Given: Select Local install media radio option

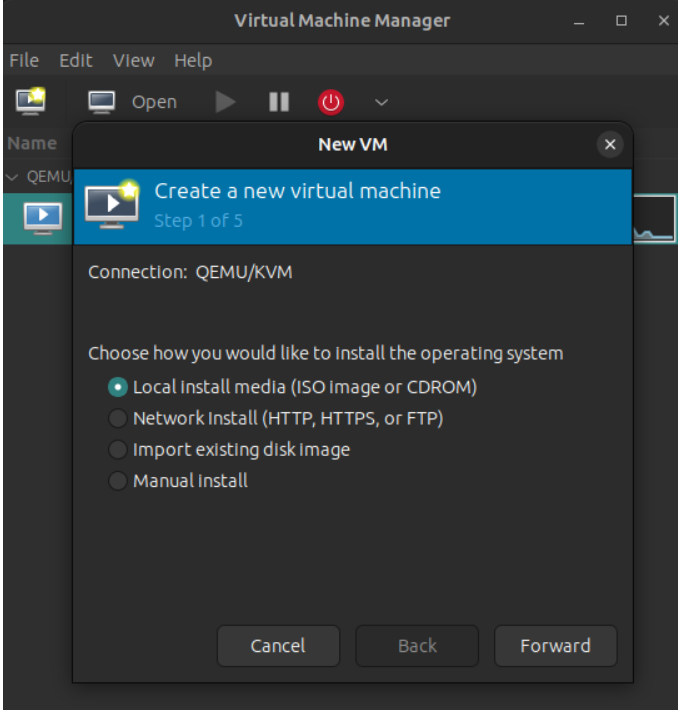Looking at the screenshot, I should pyautogui.click(x=119, y=387).
